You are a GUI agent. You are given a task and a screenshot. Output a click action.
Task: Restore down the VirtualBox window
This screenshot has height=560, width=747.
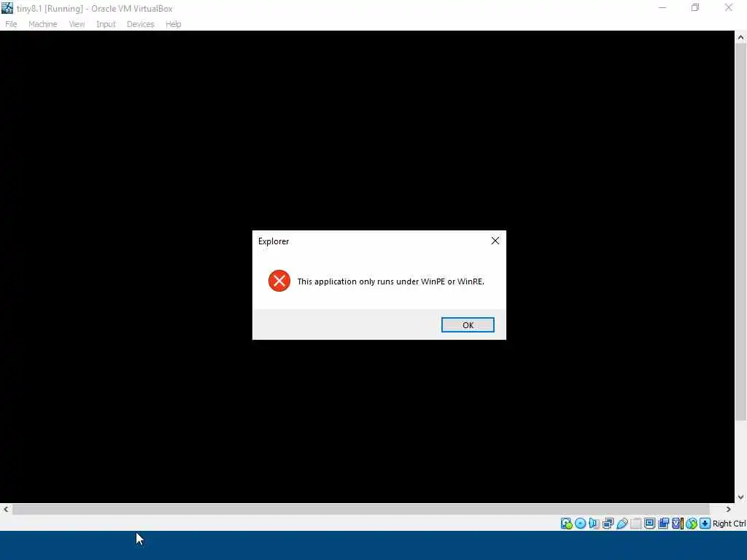click(x=695, y=7)
